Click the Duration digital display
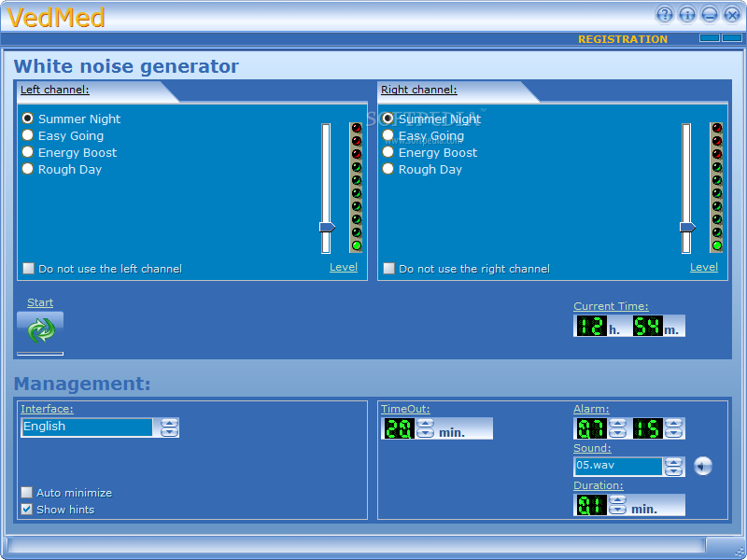 [592, 505]
